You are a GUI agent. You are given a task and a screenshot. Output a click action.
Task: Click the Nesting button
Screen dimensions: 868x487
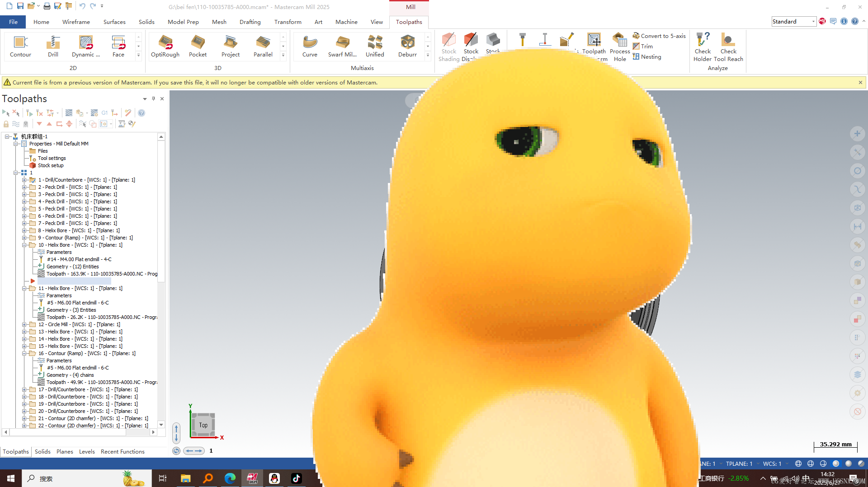click(x=647, y=56)
